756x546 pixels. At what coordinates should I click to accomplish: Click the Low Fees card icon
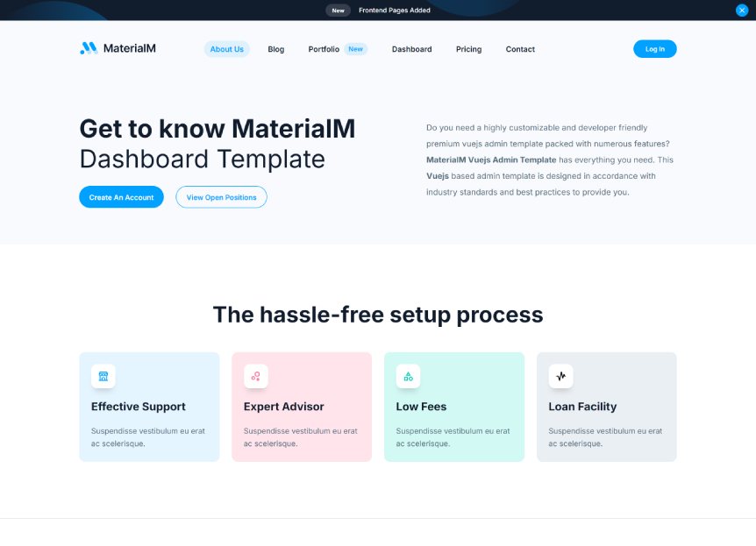[408, 376]
